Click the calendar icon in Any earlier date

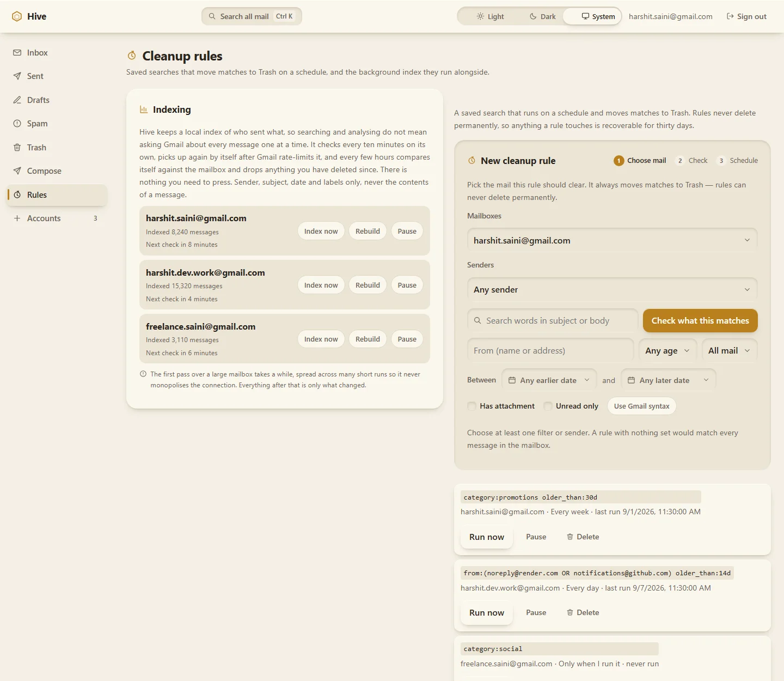point(512,380)
